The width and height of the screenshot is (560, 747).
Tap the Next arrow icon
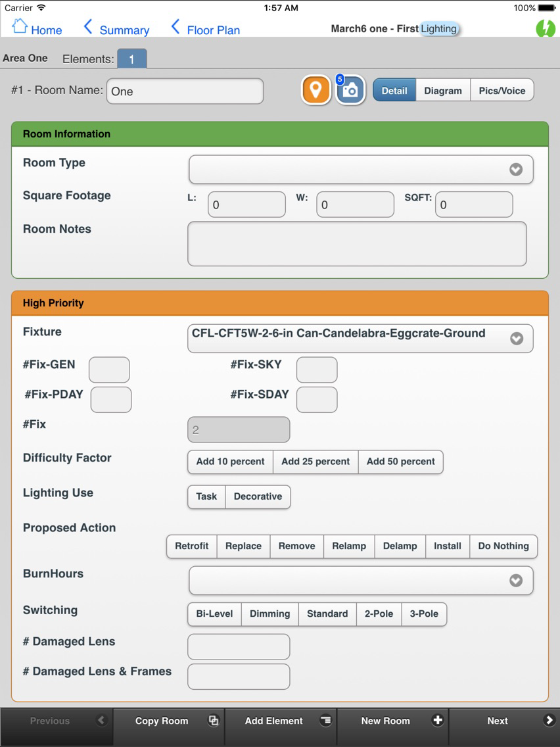point(549,720)
